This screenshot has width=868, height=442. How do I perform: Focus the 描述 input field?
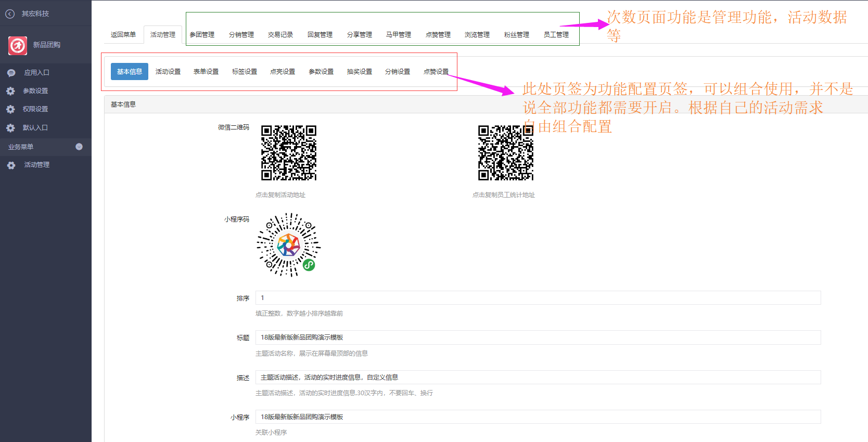pyautogui.click(x=538, y=378)
